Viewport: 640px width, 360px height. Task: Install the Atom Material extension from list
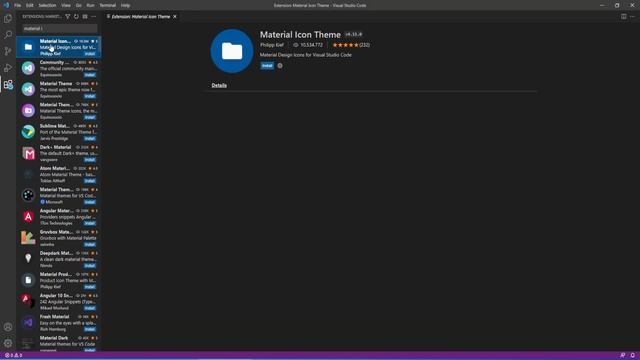90,181
